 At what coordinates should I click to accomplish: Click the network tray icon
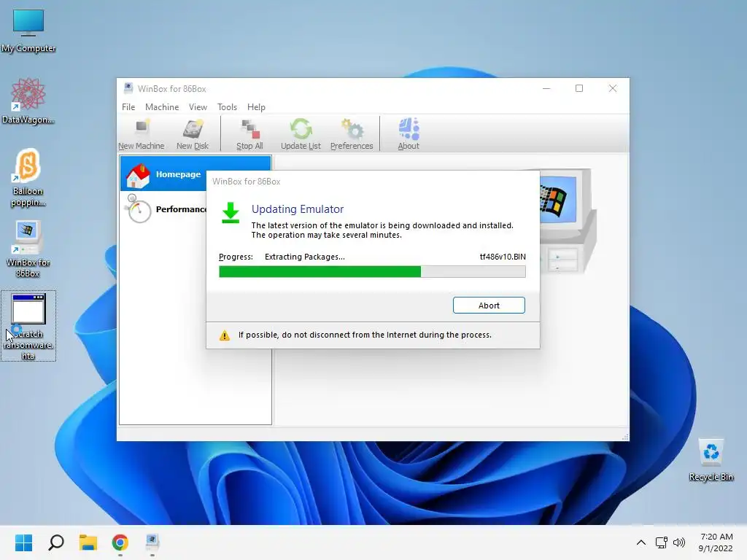[661, 542]
